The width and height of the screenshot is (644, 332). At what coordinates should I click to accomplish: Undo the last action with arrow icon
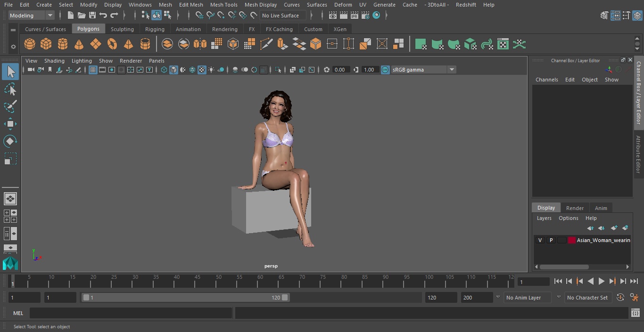(103, 16)
